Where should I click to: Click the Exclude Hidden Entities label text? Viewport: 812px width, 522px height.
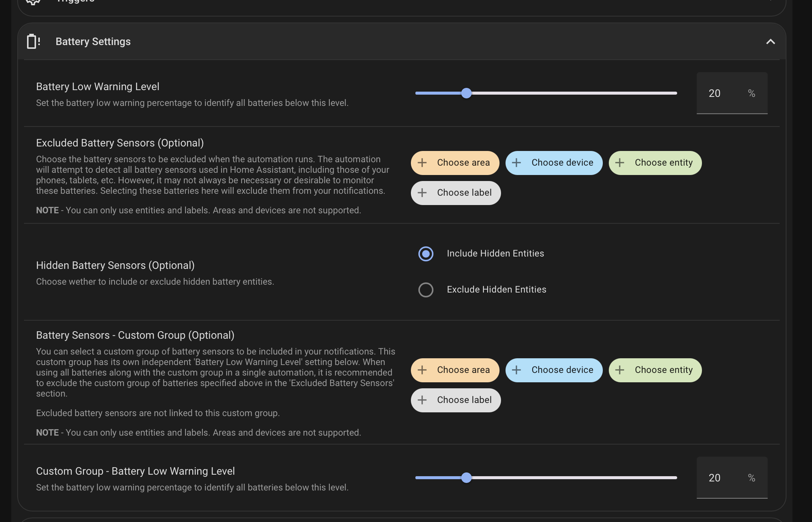point(496,290)
